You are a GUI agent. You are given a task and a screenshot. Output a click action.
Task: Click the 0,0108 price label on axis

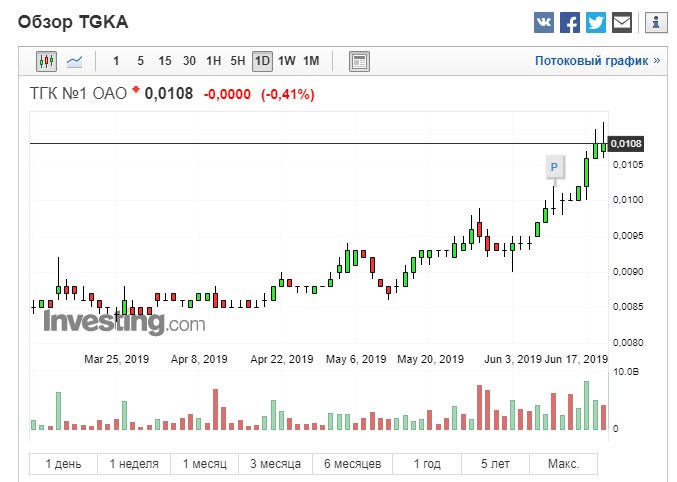tap(626, 144)
